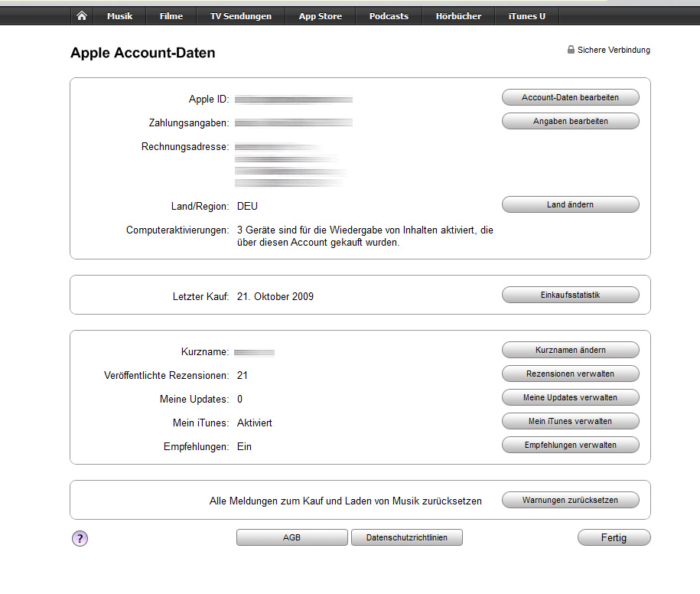Open the TV Sendungen tab
The image size is (700, 594).
point(241,16)
